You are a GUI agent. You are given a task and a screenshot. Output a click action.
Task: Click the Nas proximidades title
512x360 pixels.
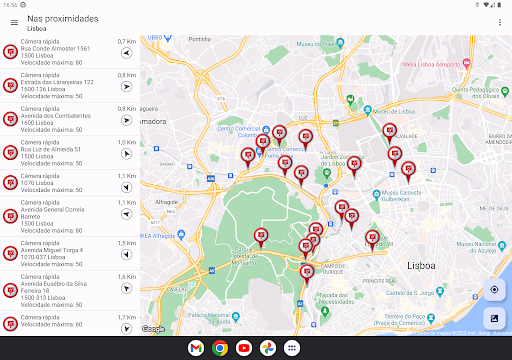point(63,19)
